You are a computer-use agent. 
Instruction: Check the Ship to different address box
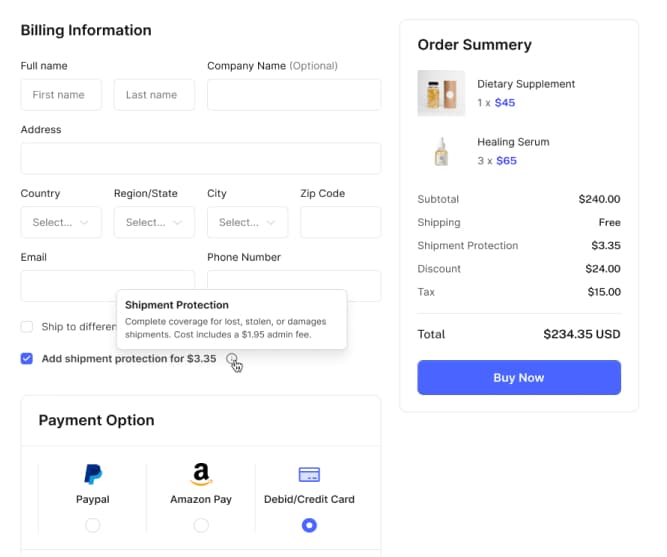tap(27, 327)
